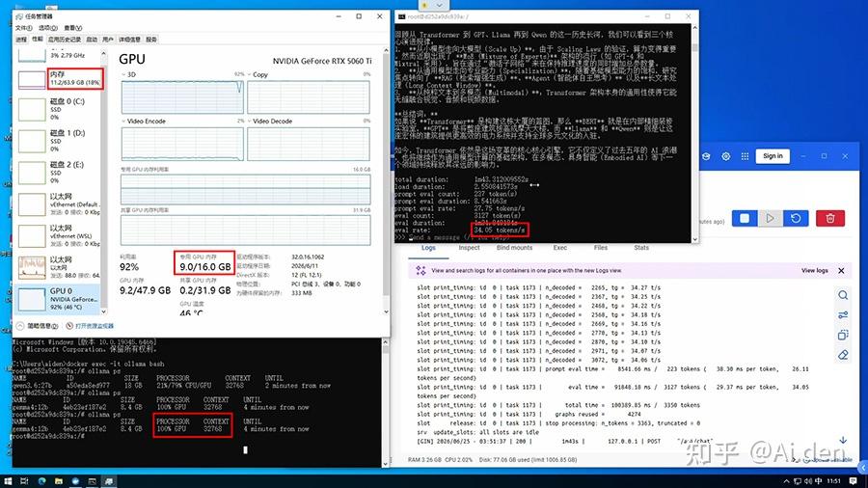This screenshot has width=868, height=488.
Task: Click sidebar scrollbar down arrow in Task Manager
Action: click(103, 312)
